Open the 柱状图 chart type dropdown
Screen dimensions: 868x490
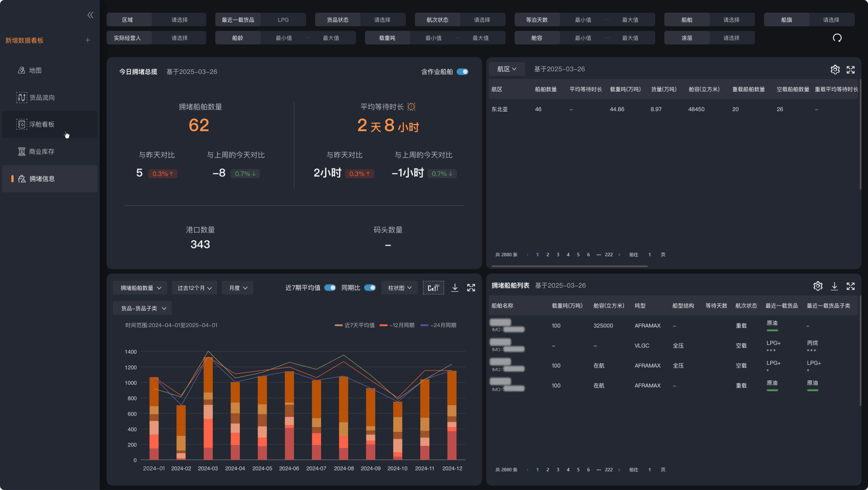coord(399,288)
